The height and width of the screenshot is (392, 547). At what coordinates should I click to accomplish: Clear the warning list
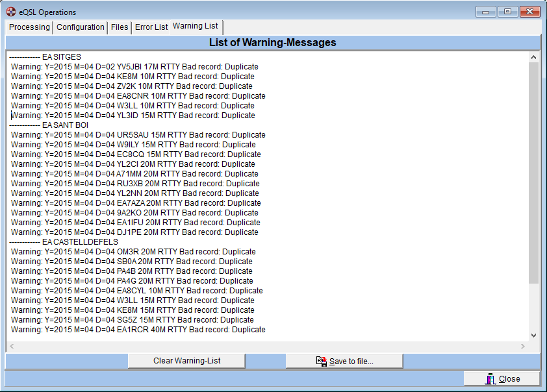[186, 361]
